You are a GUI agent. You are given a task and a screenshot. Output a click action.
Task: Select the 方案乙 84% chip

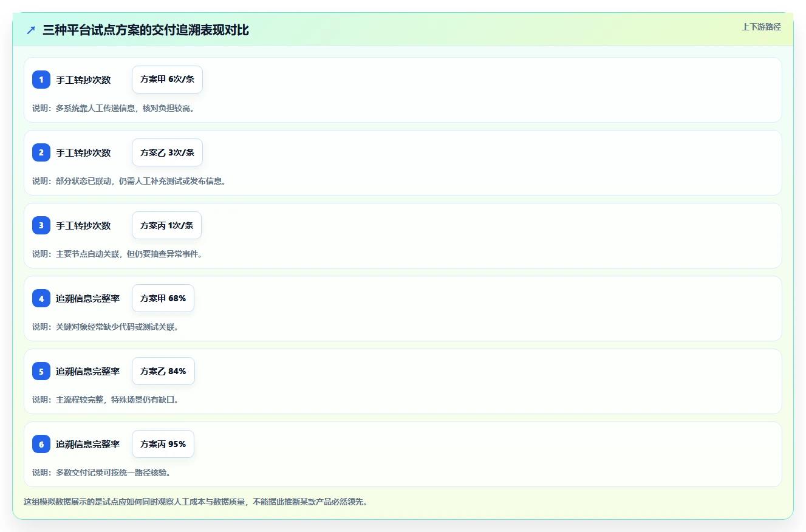(x=163, y=371)
